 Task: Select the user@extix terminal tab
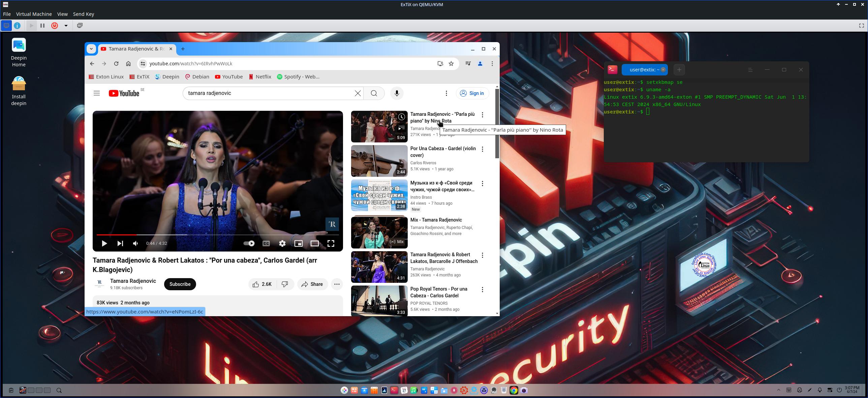(644, 70)
